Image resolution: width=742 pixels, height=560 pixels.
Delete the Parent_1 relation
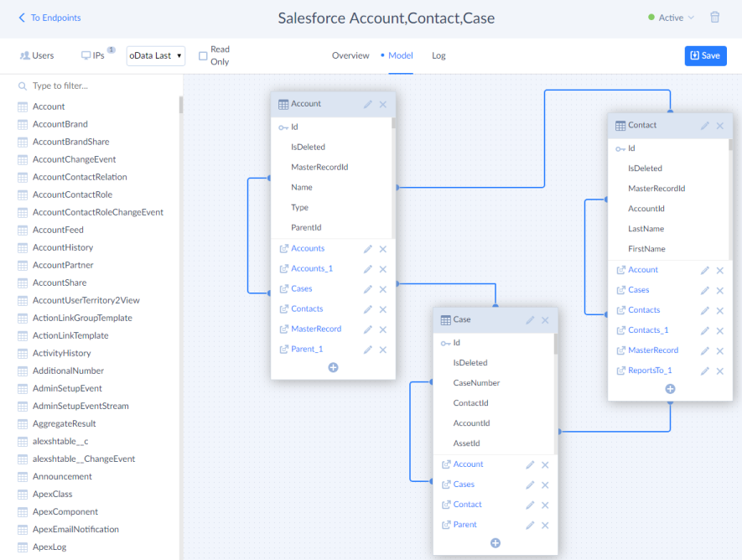383,350
